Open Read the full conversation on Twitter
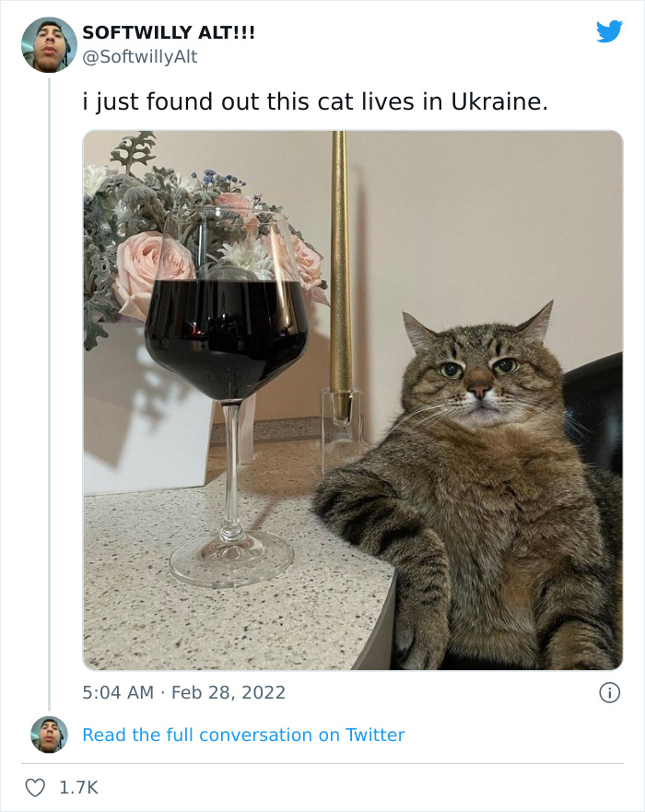 [x=243, y=735]
